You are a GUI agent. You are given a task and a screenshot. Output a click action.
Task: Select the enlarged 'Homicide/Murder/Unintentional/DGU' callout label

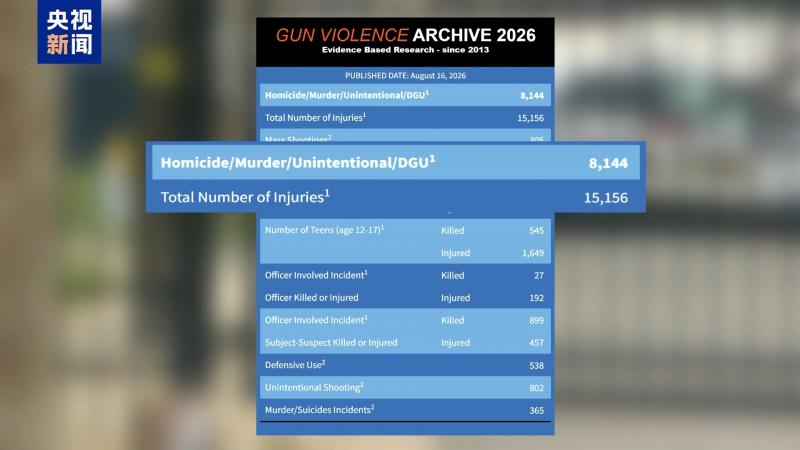pyautogui.click(x=298, y=162)
